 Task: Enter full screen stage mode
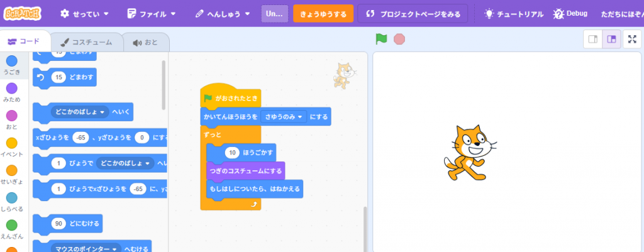point(631,40)
